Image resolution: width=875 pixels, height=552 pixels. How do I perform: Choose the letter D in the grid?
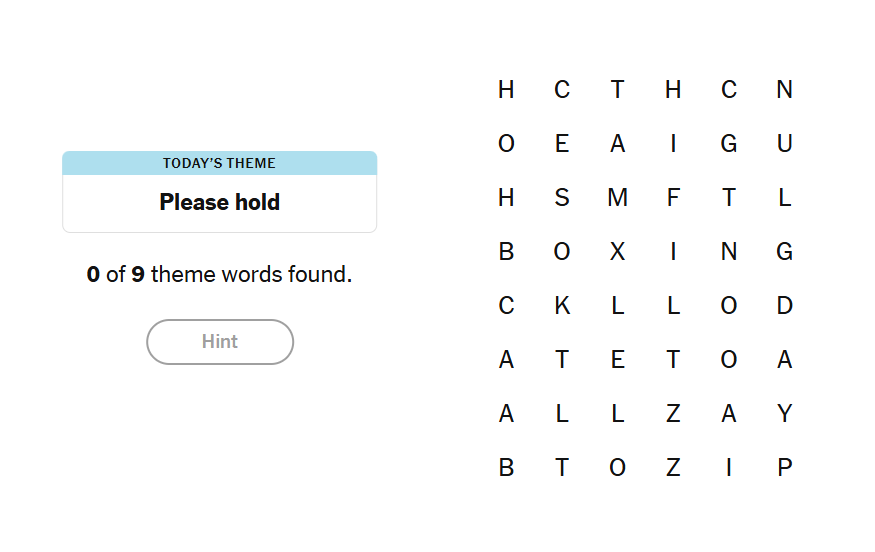tap(784, 306)
